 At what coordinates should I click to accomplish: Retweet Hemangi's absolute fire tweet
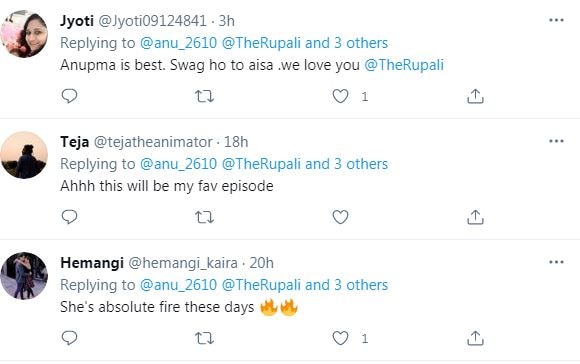pyautogui.click(x=204, y=338)
